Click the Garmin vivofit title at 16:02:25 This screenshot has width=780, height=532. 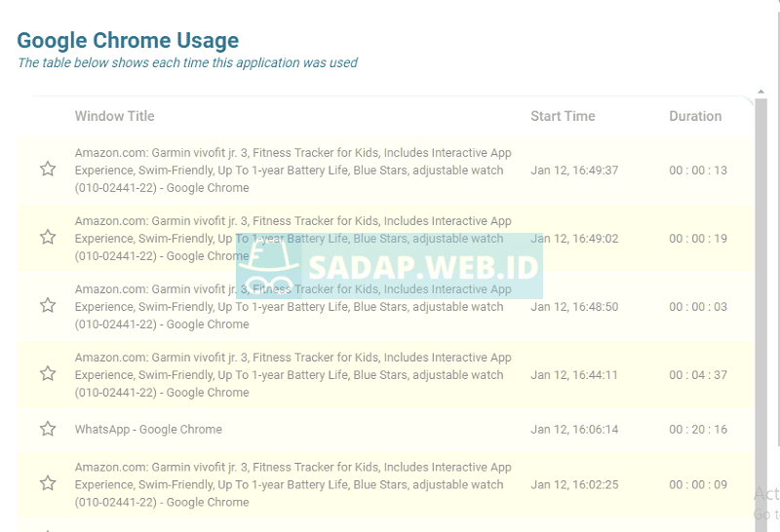point(293,484)
